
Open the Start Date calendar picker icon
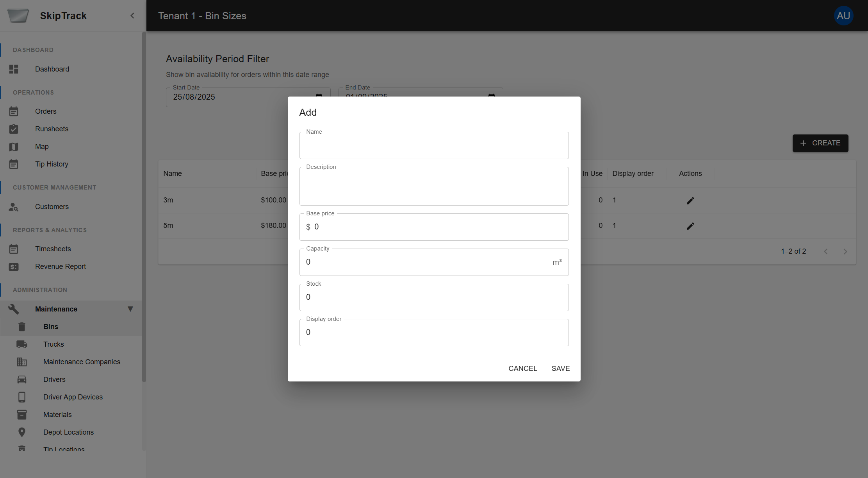click(x=319, y=97)
